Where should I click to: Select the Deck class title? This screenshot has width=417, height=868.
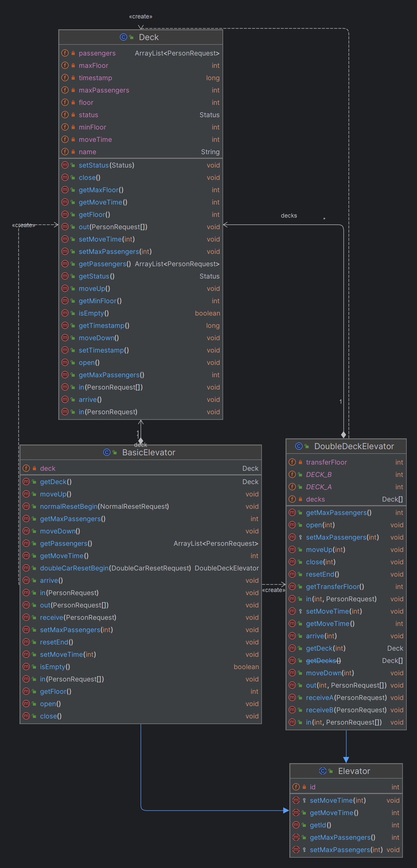click(149, 37)
